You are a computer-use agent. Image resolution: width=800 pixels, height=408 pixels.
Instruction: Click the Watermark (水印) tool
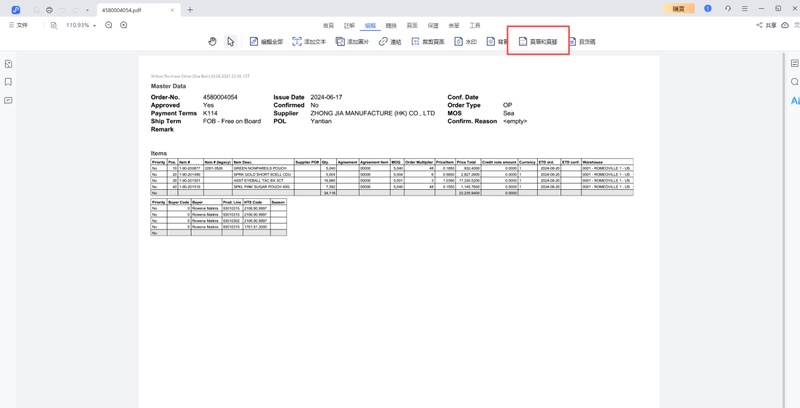(x=466, y=42)
